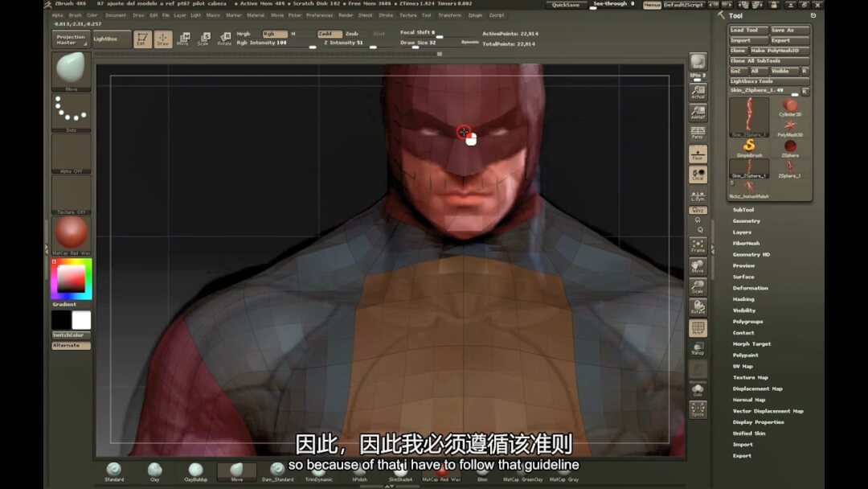This screenshot has height=489, width=868.
Task: Expand the Masking section
Action: point(743,299)
